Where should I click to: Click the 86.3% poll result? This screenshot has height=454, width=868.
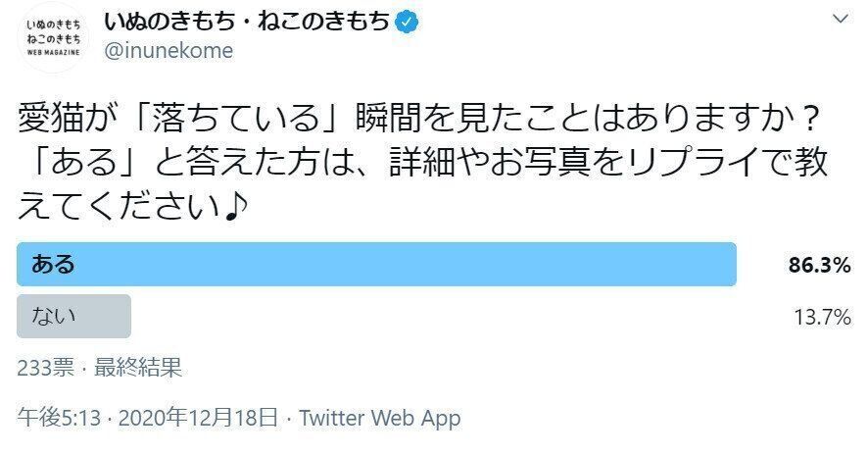[819, 265]
